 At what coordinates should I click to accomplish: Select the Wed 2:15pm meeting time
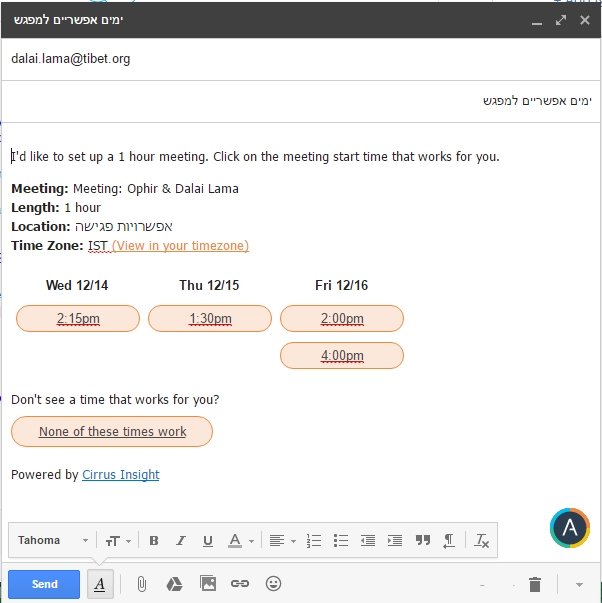click(x=77, y=319)
